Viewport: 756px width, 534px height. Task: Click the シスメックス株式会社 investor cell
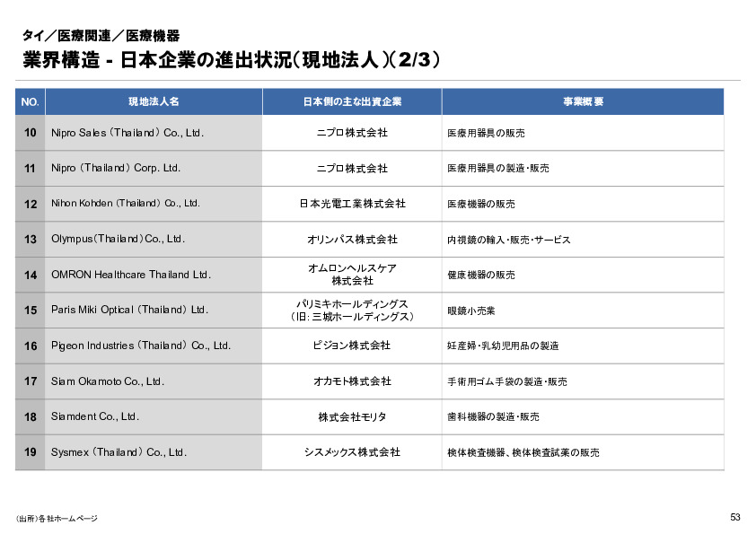tap(350, 452)
